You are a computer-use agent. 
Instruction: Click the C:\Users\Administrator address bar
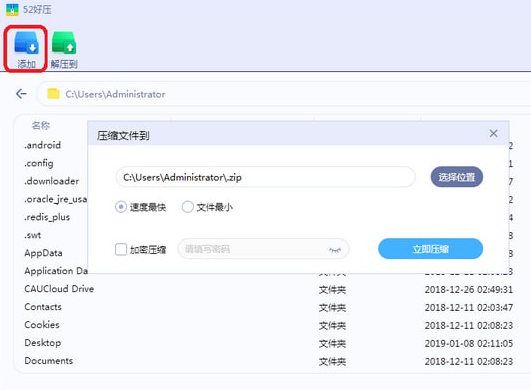(284, 94)
